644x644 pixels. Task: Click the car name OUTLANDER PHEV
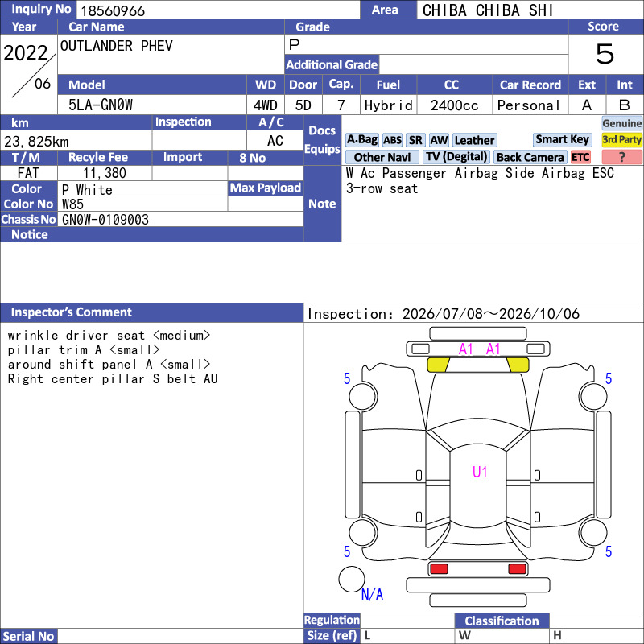pyautogui.click(x=117, y=46)
